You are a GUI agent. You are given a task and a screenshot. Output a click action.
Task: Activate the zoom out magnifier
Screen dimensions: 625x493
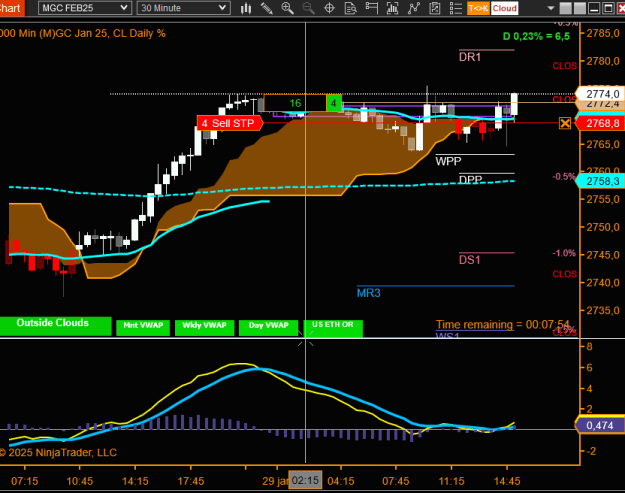[x=308, y=8]
